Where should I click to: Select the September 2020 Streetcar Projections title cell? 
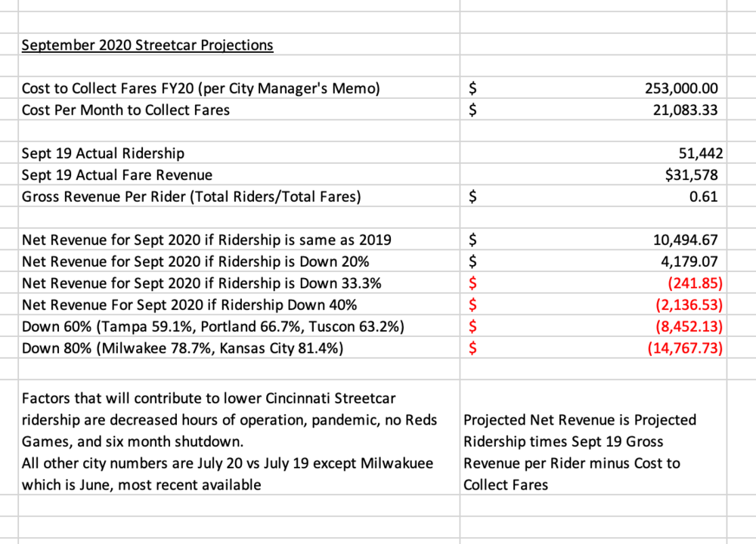pos(239,45)
